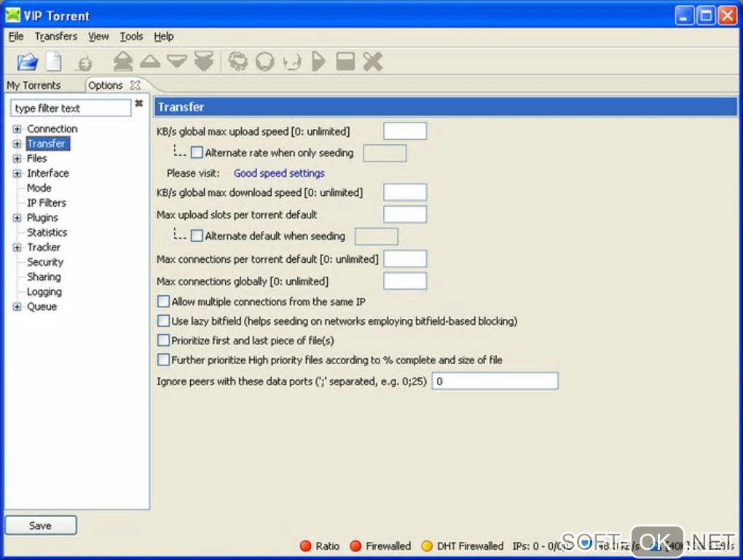Expand the Files tree node
This screenshot has width=743, height=560.
click(x=17, y=158)
